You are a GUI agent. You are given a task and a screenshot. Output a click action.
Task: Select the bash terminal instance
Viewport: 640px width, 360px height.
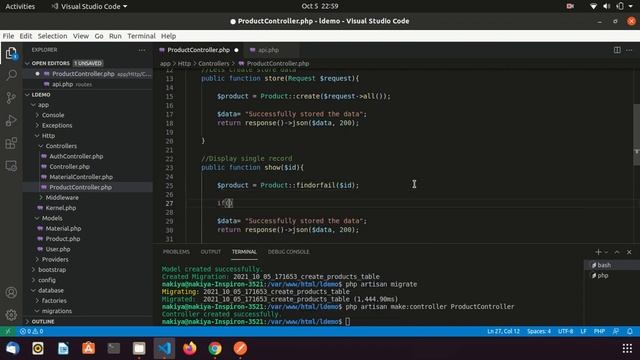[x=611, y=265]
